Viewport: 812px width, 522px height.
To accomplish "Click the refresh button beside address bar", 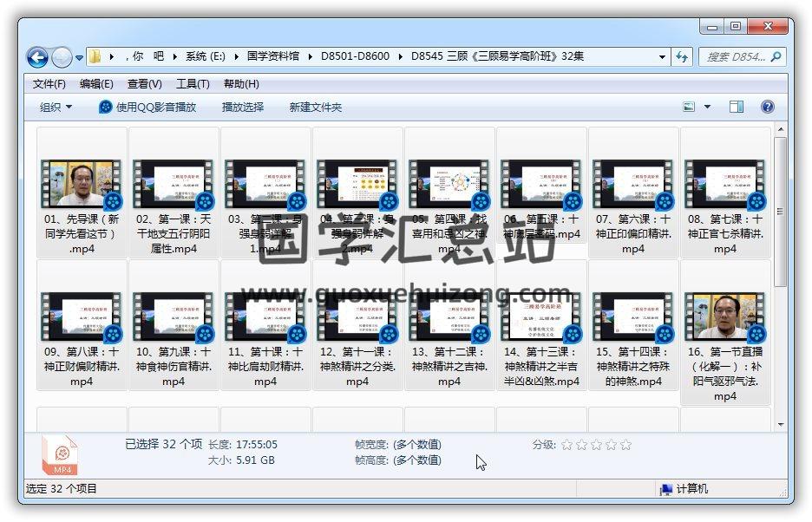I will (682, 56).
